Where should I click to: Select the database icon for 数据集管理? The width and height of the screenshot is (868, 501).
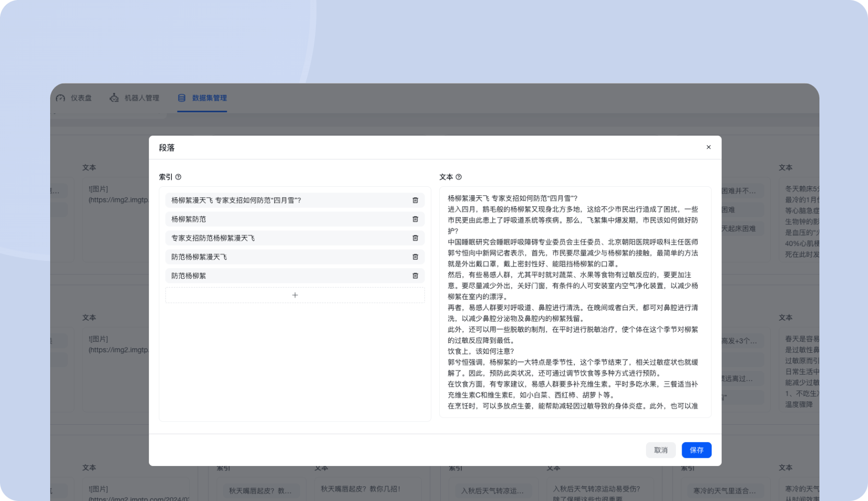[181, 98]
